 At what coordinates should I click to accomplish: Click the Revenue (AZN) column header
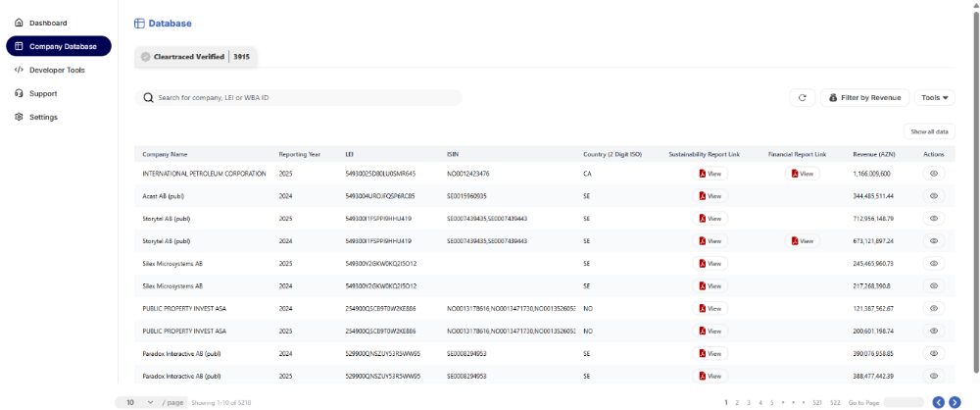875,154
